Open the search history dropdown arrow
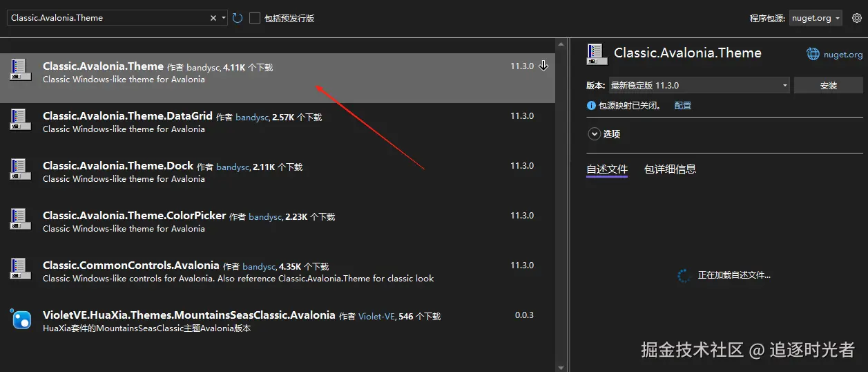 pos(224,18)
